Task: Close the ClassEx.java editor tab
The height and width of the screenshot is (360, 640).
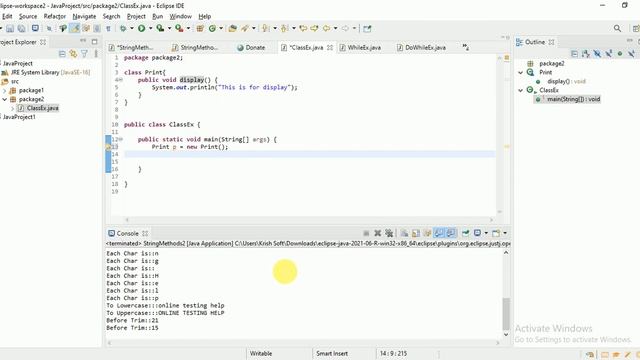Action: pos(330,48)
